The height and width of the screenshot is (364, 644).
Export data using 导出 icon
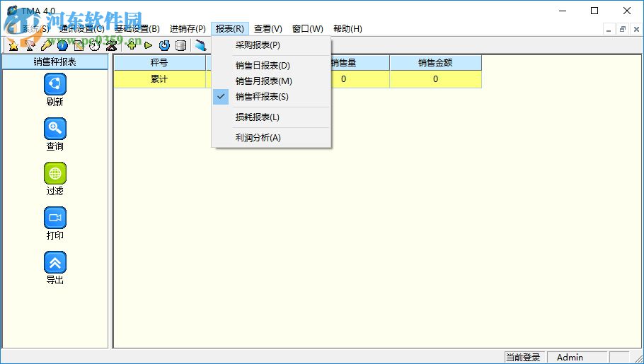(55, 263)
